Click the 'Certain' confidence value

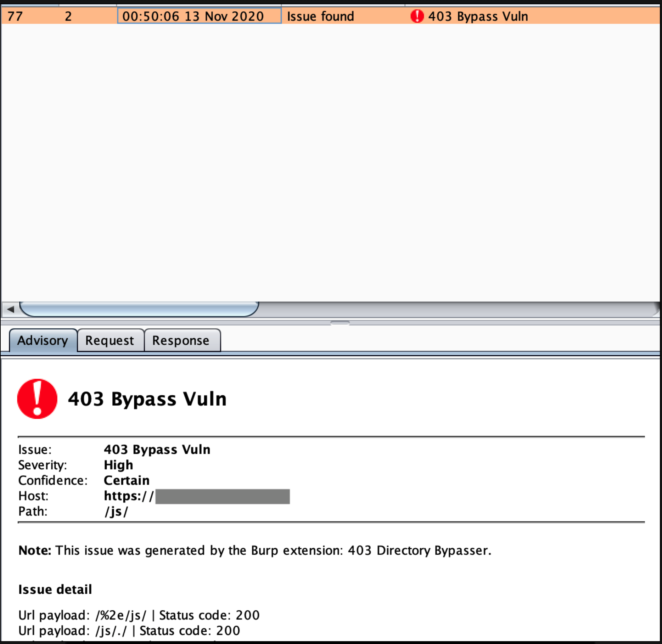tap(127, 480)
